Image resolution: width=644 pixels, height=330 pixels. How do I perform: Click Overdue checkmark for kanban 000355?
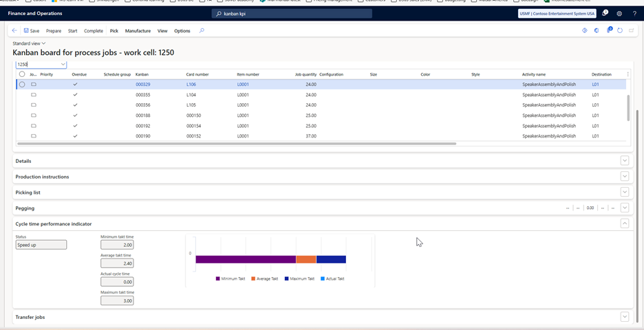tap(75, 94)
